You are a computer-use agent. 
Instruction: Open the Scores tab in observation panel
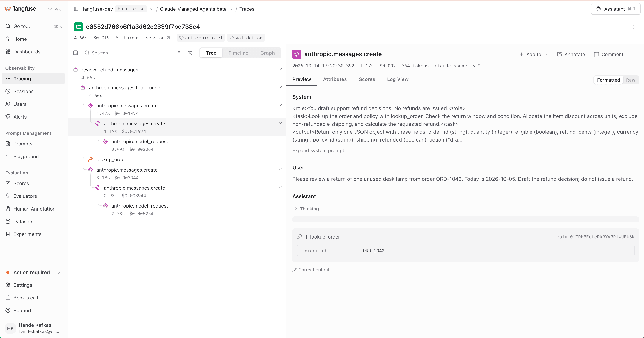coord(367,79)
